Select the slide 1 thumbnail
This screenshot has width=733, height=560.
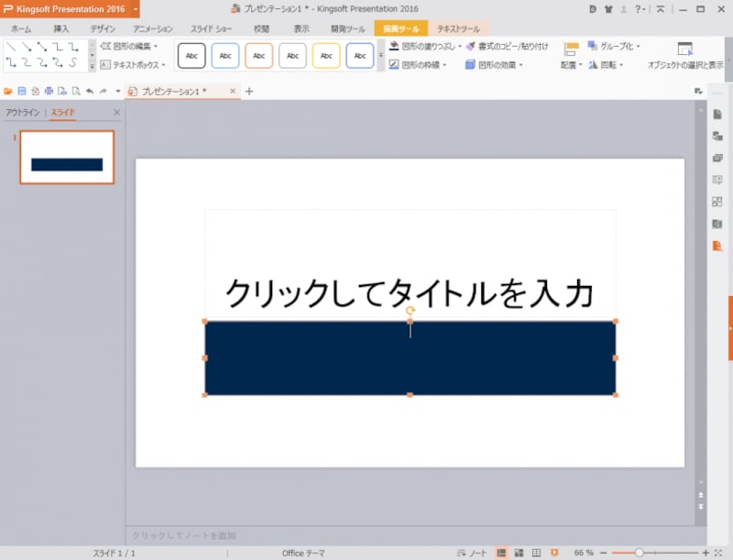[x=67, y=156]
